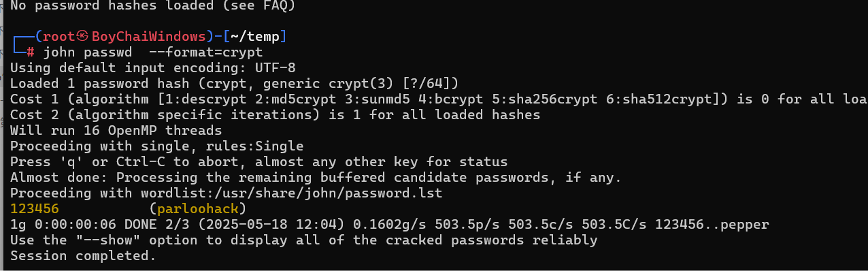Click the Session completed line
Screen dimensions: 868x271
(83, 256)
